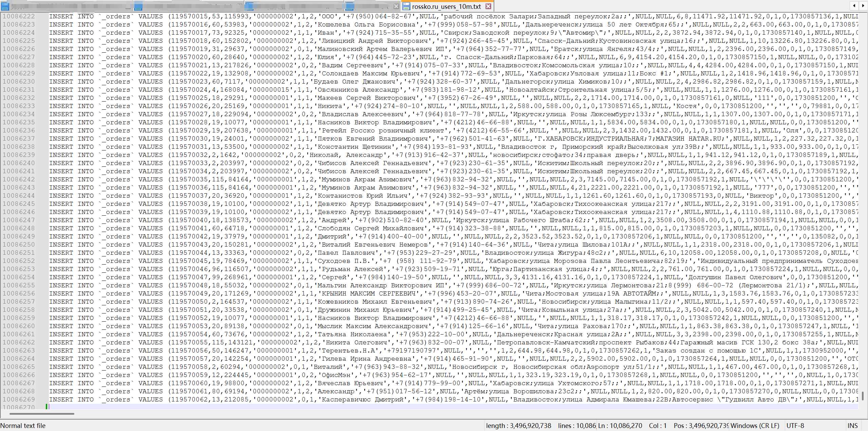
Task: Click the name 'Слободян Сергей Михайлович'
Action: (370, 228)
